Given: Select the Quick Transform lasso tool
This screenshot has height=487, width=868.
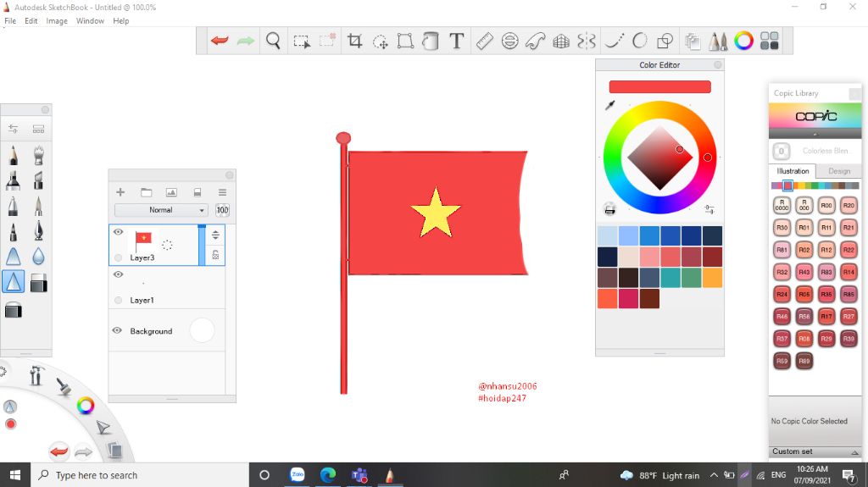Looking at the screenshot, I should [381, 42].
